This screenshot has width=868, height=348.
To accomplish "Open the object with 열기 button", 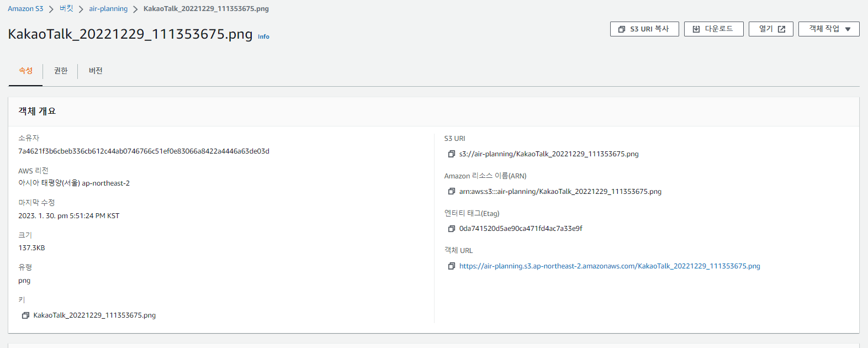I will pyautogui.click(x=771, y=29).
